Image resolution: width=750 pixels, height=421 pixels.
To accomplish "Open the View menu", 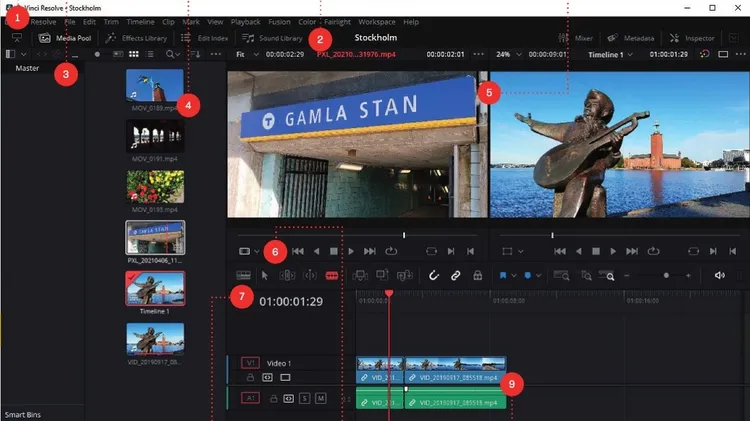I will 215,22.
